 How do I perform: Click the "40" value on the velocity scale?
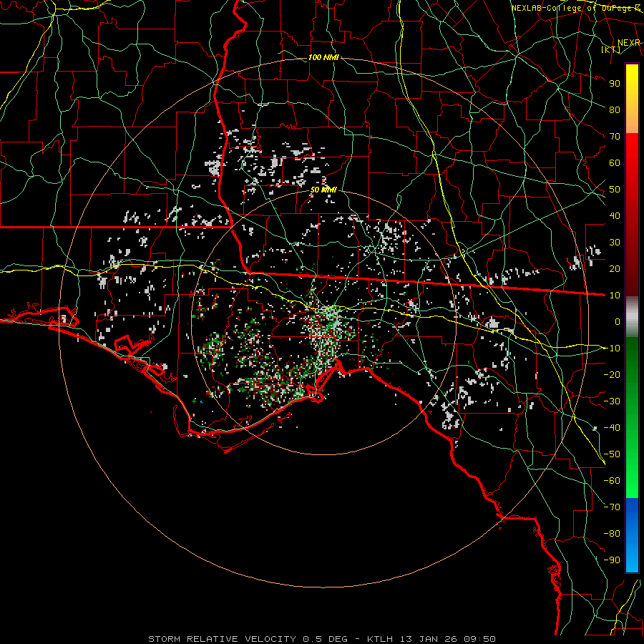[615, 215]
